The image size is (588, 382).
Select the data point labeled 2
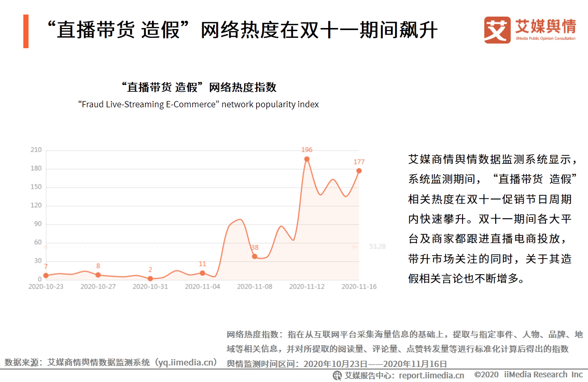point(150,278)
